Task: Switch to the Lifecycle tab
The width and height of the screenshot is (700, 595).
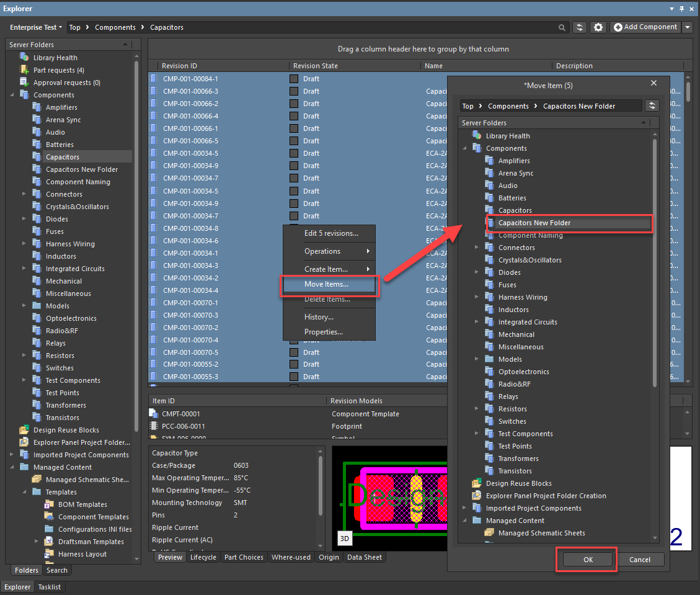Action: click(203, 557)
